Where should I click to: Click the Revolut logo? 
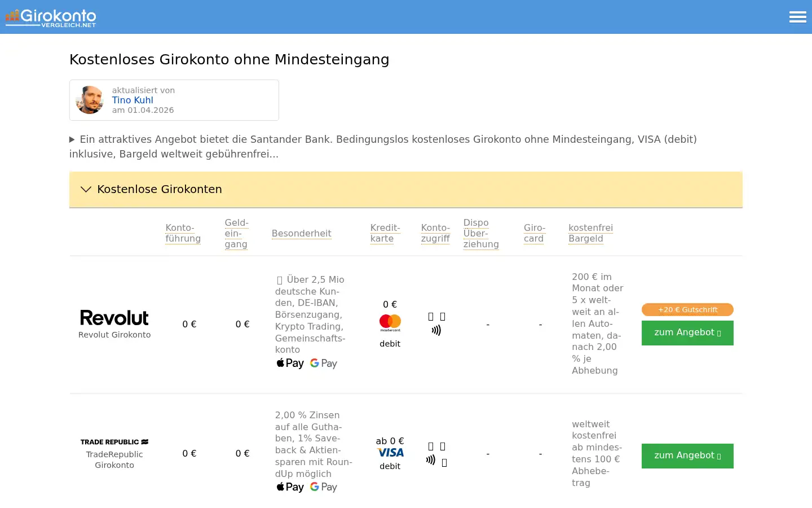pyautogui.click(x=114, y=318)
